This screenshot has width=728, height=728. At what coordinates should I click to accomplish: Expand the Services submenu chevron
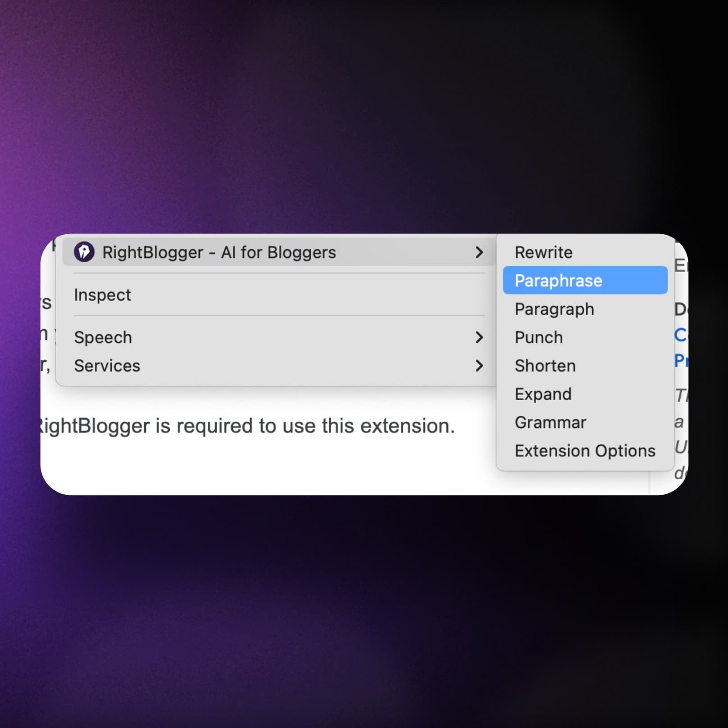480,366
